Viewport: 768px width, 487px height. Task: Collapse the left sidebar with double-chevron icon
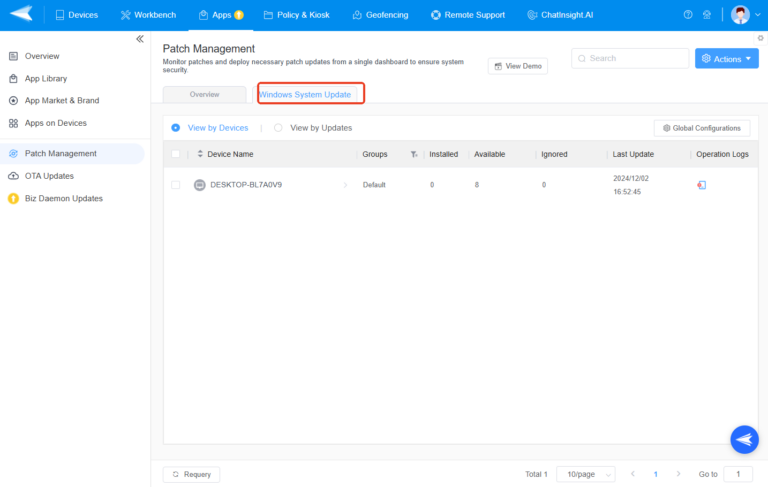[140, 39]
